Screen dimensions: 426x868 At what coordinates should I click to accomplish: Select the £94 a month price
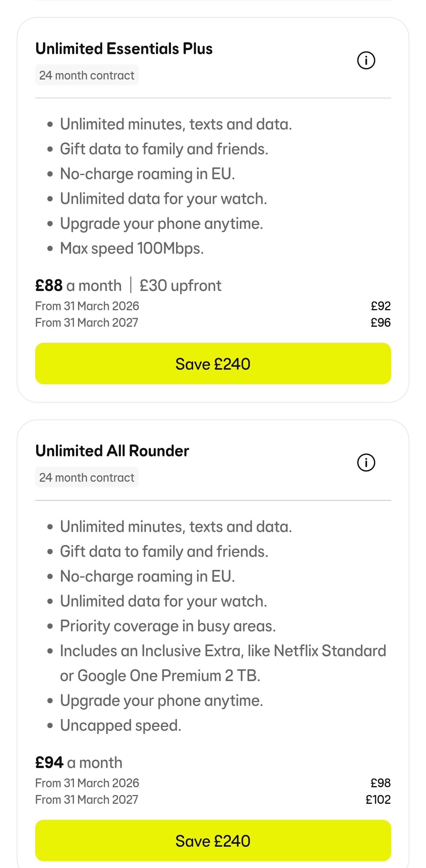point(78,762)
